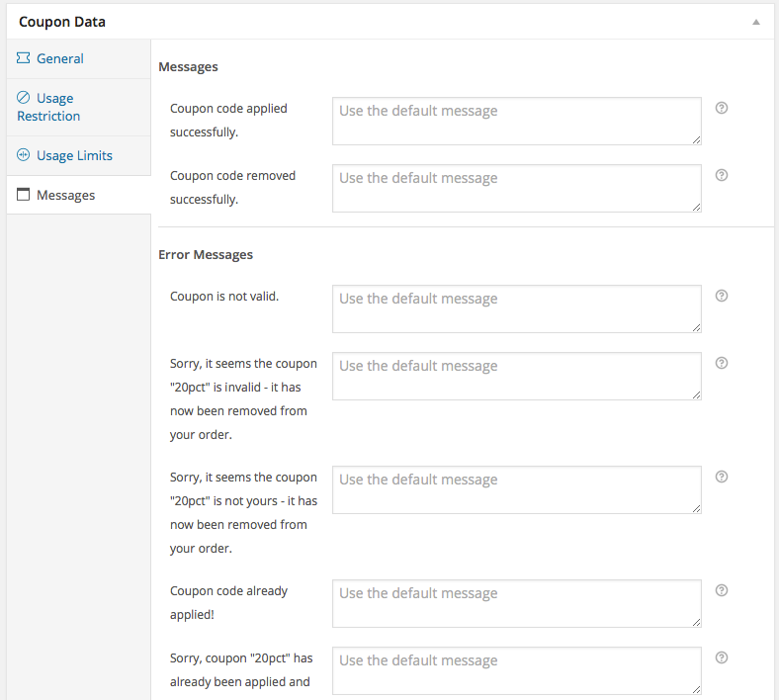Click help icon beside 'Coupon code applied successfully'
This screenshot has width=779, height=700.
pyautogui.click(x=722, y=108)
